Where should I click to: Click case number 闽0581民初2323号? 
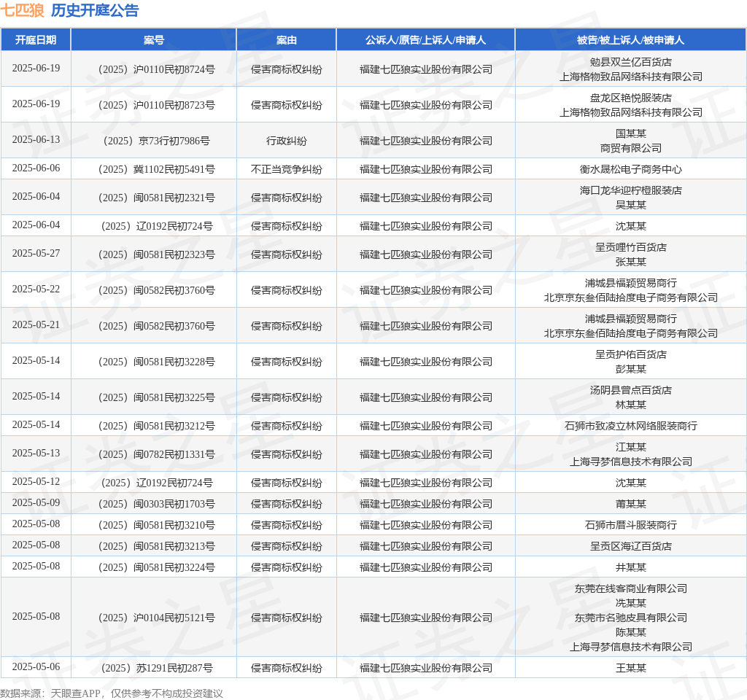click(157, 254)
